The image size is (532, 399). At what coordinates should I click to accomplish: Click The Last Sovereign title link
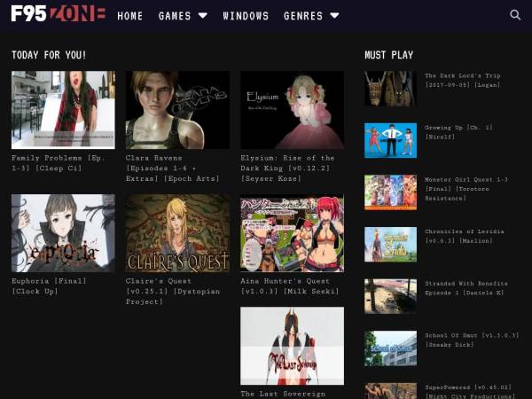coord(283,394)
